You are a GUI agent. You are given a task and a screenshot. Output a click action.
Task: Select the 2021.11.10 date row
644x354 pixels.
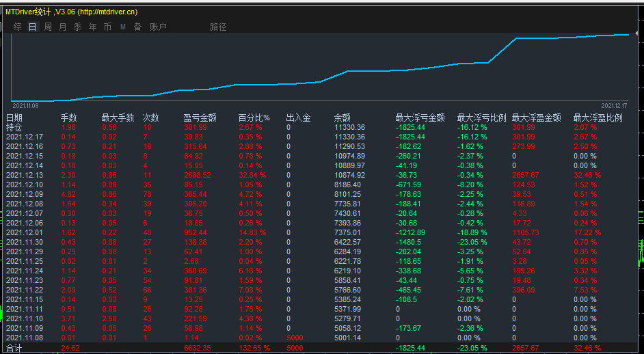tap(25, 318)
